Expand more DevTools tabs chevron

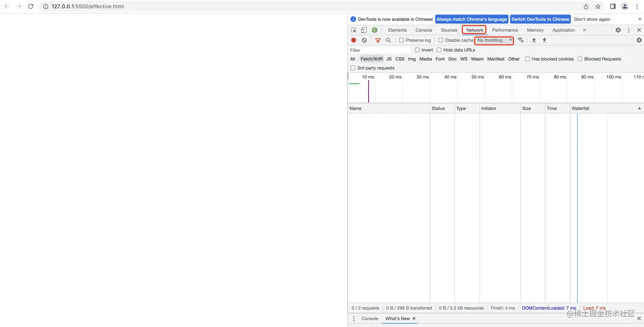point(584,30)
